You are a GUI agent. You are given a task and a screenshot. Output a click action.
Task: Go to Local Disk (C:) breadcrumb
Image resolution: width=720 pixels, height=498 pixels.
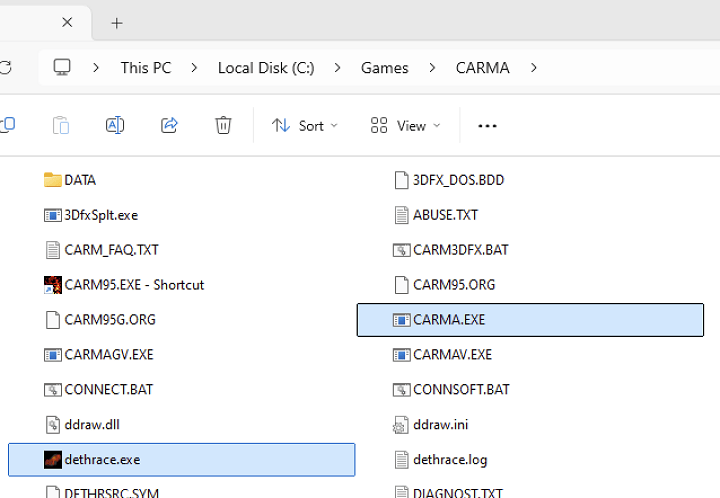coord(266,68)
